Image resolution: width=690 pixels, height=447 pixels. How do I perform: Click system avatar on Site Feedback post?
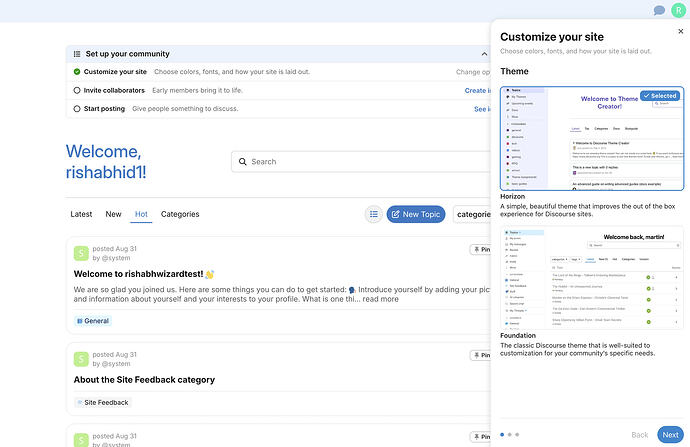(81, 359)
